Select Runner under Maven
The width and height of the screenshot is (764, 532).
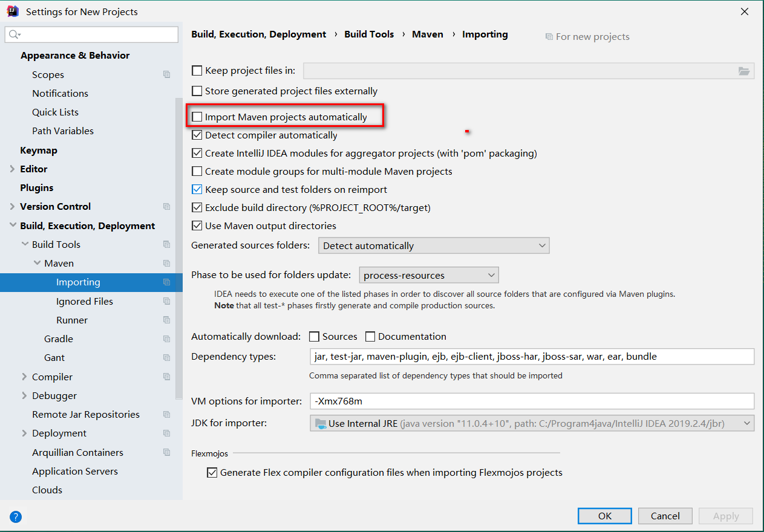tap(72, 320)
